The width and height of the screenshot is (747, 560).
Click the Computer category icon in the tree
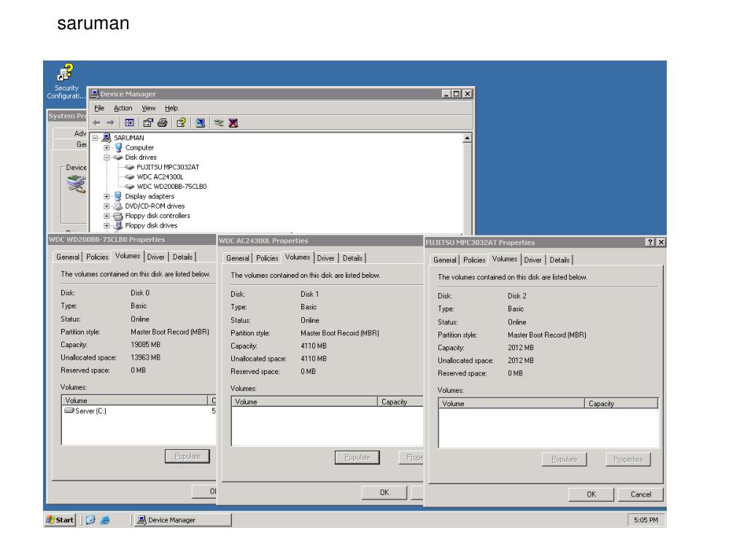point(118,147)
